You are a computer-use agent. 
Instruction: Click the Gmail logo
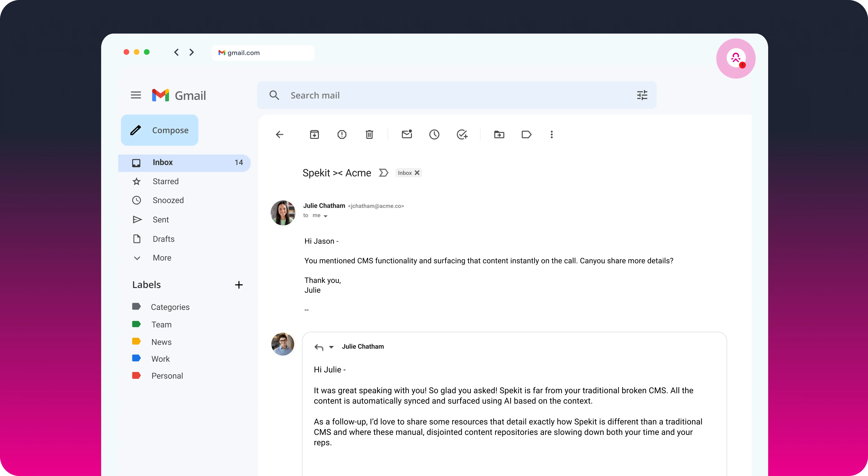(x=179, y=95)
